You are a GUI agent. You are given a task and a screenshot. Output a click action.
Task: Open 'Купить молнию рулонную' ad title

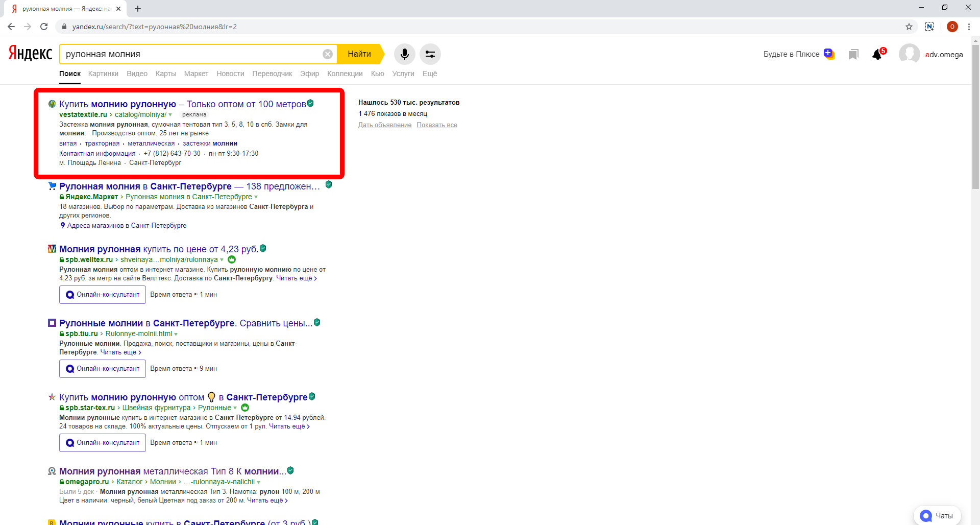point(183,104)
